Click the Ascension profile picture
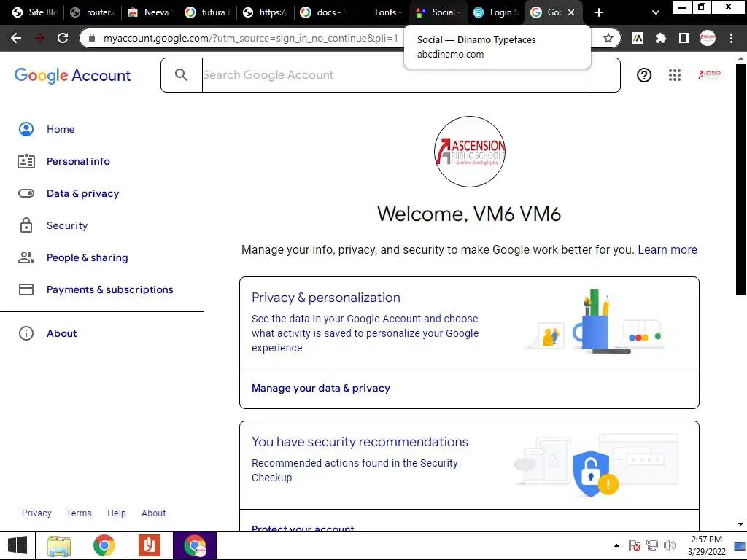This screenshot has width=747, height=560. 470,152
